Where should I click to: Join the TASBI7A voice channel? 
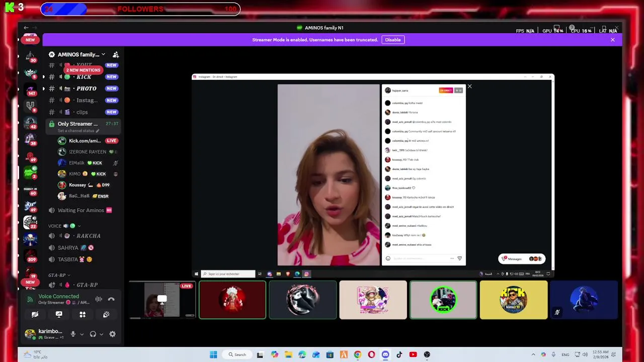[x=84, y=259]
